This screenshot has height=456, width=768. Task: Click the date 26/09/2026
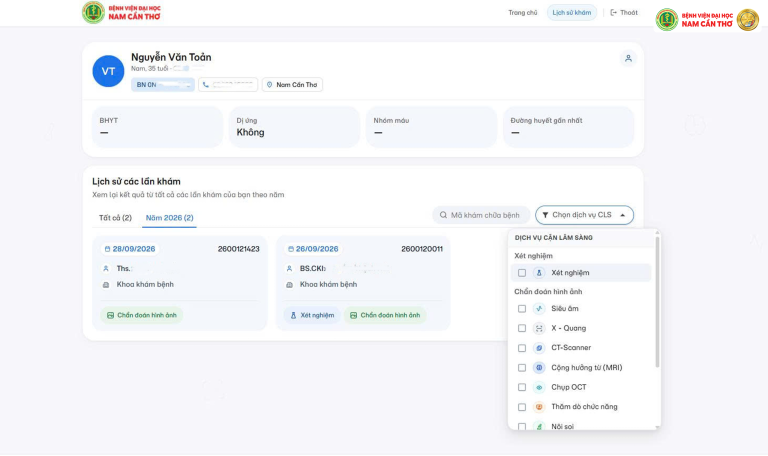pyautogui.click(x=317, y=249)
